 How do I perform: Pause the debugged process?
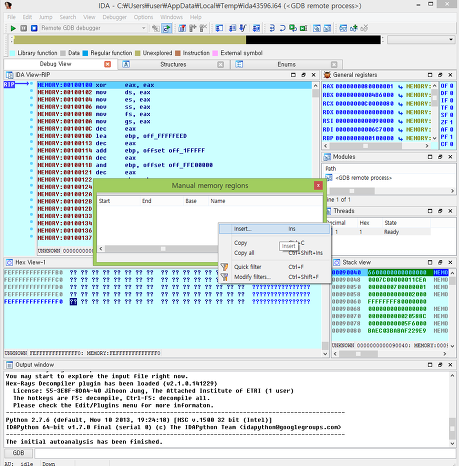tap(23, 28)
